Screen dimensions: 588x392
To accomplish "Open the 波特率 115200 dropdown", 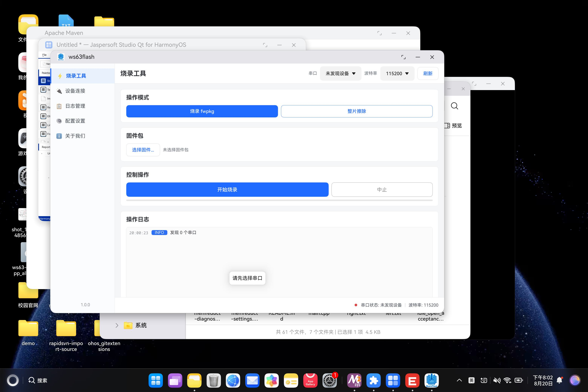I will (397, 73).
